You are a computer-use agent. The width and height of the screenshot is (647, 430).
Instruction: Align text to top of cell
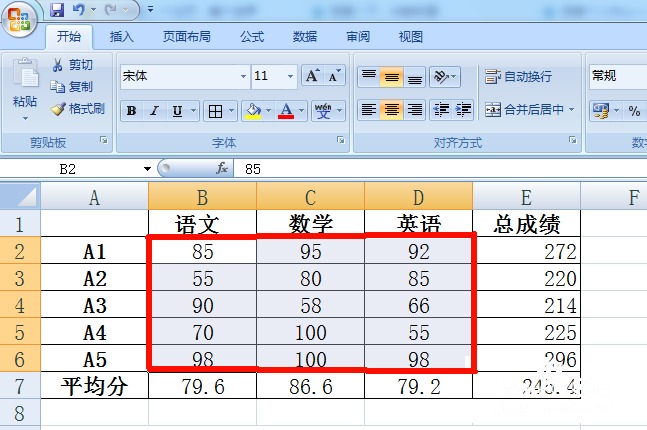tap(368, 76)
